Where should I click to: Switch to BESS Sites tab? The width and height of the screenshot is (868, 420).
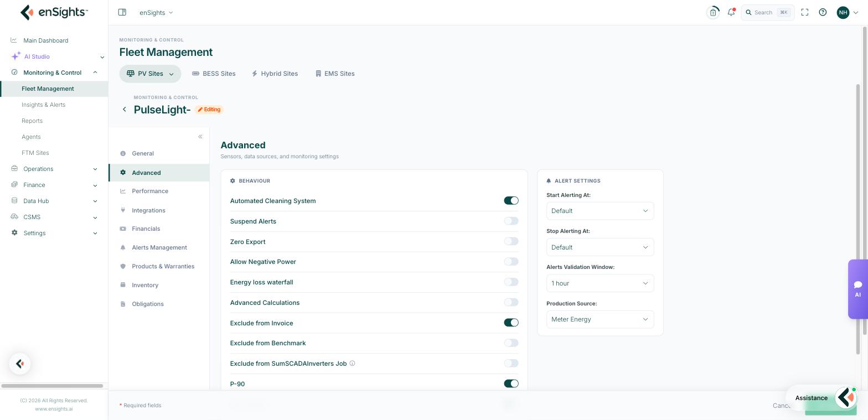pos(214,74)
